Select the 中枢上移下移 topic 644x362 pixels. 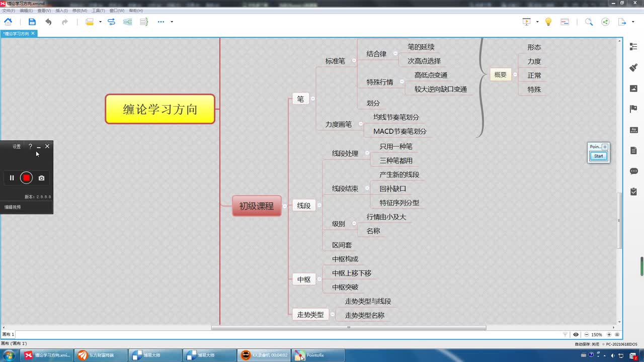(352, 273)
